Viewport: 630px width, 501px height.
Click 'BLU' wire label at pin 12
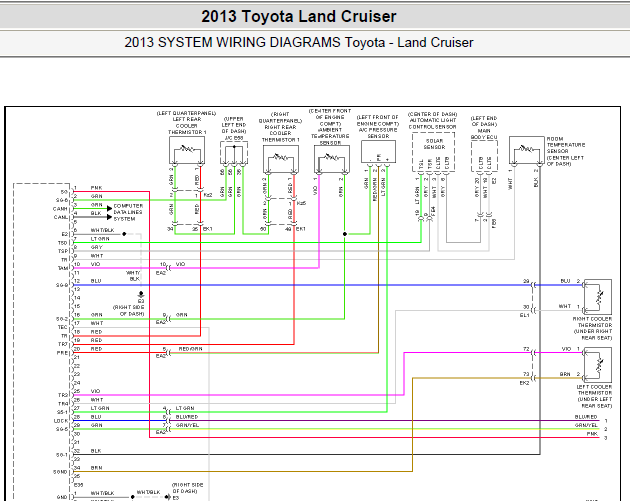[x=96, y=281]
